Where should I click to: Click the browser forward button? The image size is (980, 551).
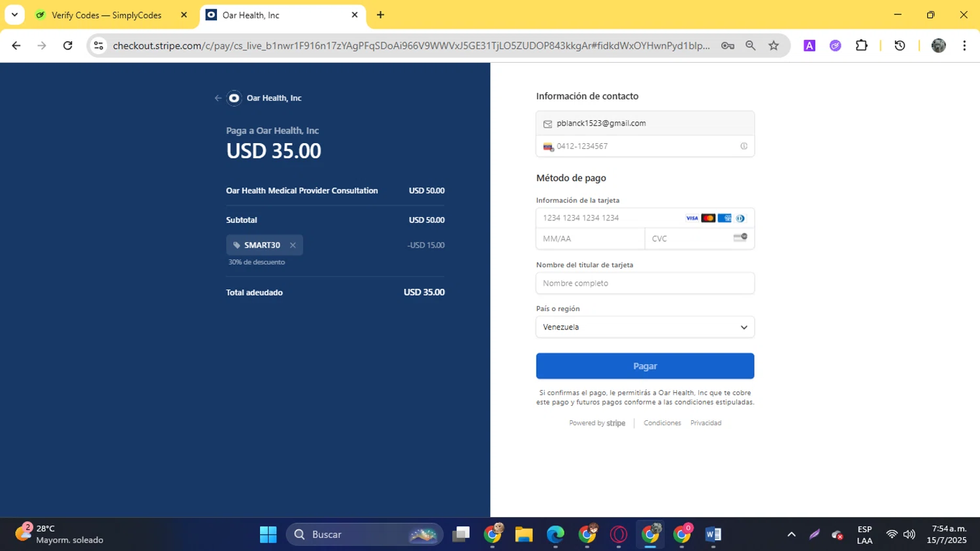pos(42,46)
